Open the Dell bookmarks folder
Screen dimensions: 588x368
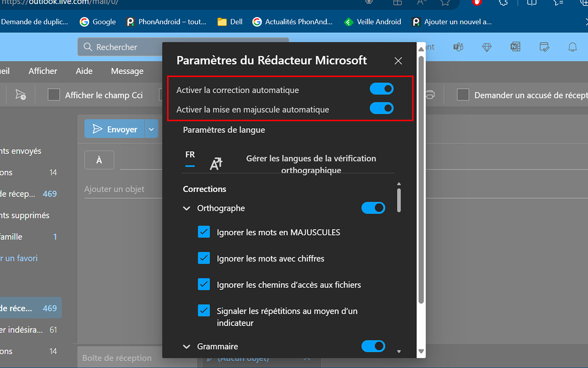click(x=230, y=22)
